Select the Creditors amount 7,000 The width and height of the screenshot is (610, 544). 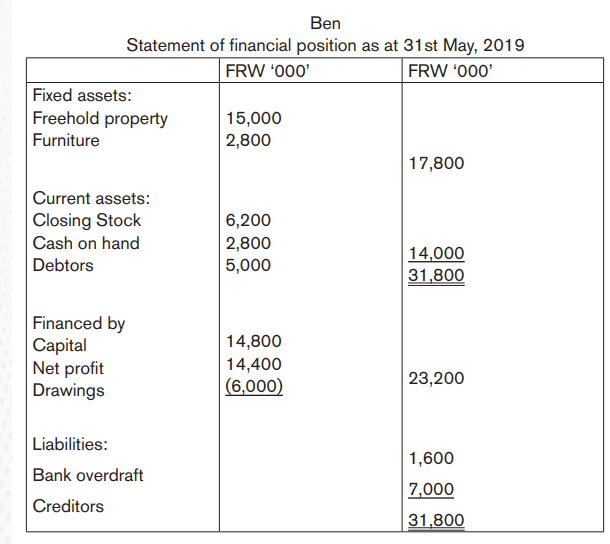pos(431,489)
